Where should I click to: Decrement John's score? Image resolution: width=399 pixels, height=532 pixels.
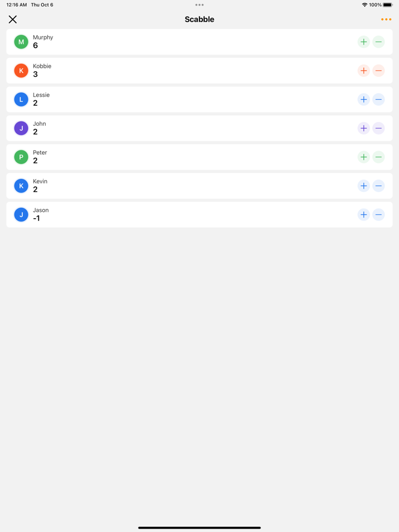pos(378,128)
